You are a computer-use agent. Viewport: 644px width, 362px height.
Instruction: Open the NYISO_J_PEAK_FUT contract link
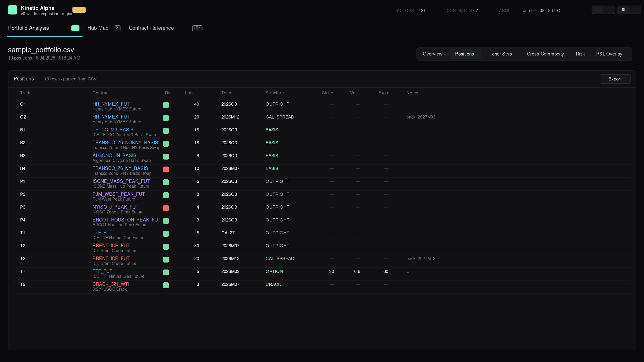115,207
